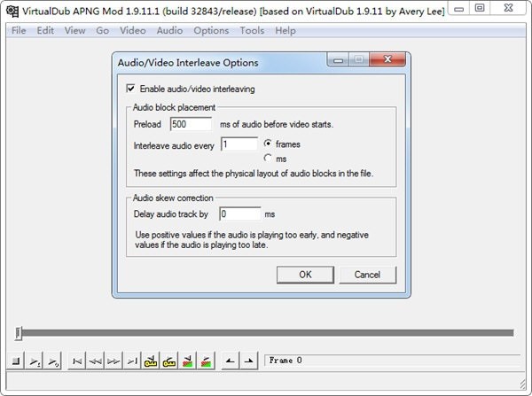Viewport: 532px width, 396px height.
Task: Close the VirtualDub main window
Action: [508, 8]
